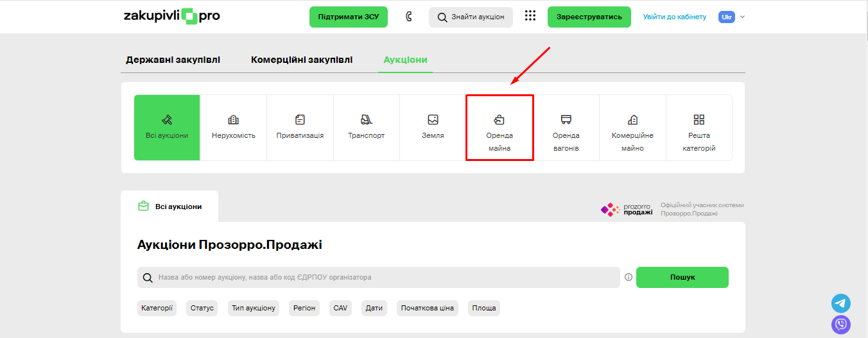Open the nine-dot apps grid menu
This screenshot has height=338, width=868.
click(530, 17)
